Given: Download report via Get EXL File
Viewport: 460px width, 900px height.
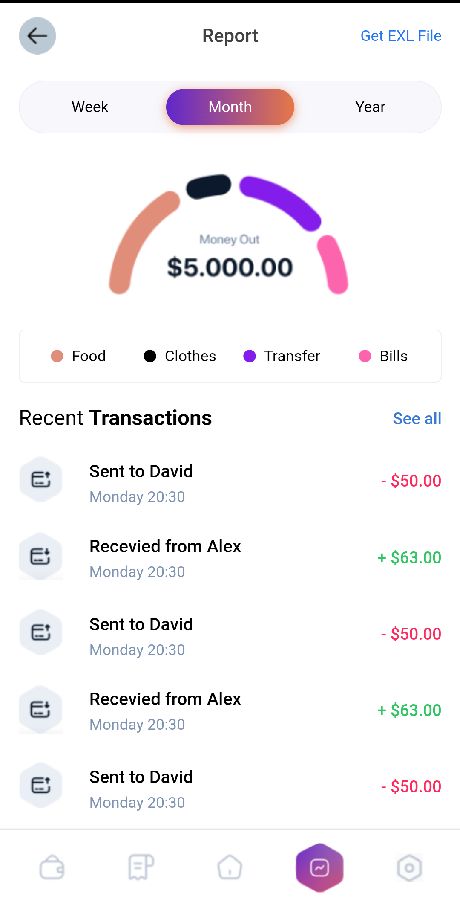Looking at the screenshot, I should pos(401,36).
